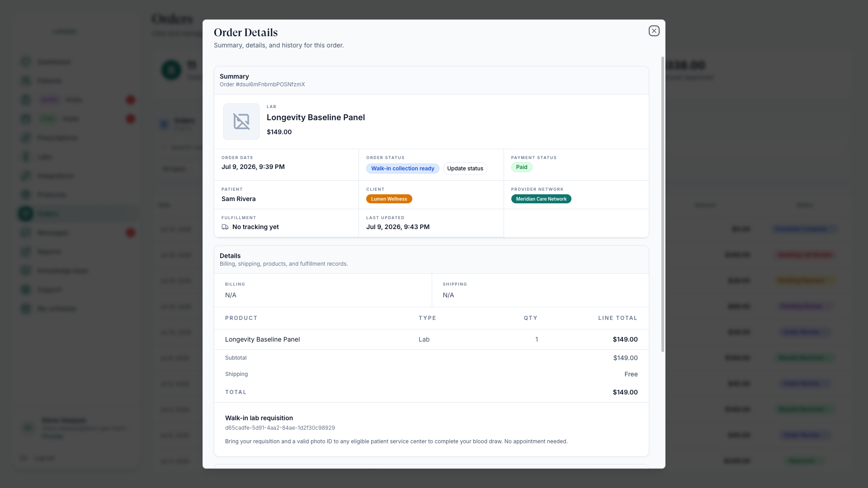Screen dimensions: 868x488
Task: Select the order number under Summary
Action: (x=262, y=84)
